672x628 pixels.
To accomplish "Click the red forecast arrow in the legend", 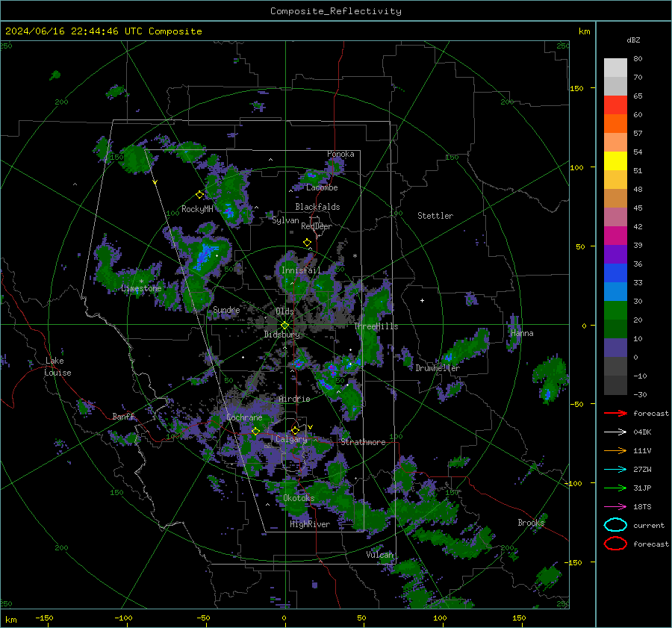I will coord(615,413).
